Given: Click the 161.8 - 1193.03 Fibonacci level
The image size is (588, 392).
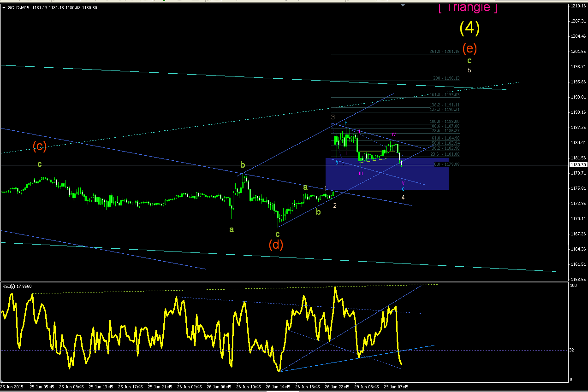Looking at the screenshot, I should [444, 94].
